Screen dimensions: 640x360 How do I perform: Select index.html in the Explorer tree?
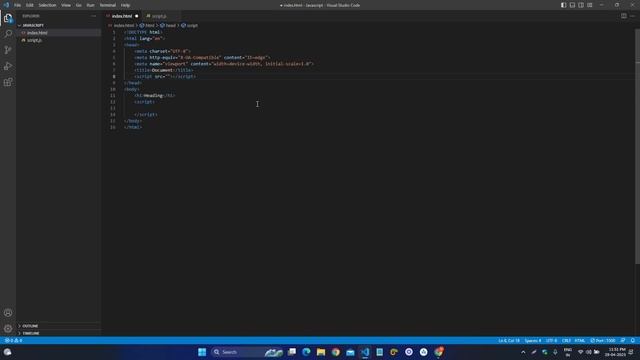pos(58,33)
